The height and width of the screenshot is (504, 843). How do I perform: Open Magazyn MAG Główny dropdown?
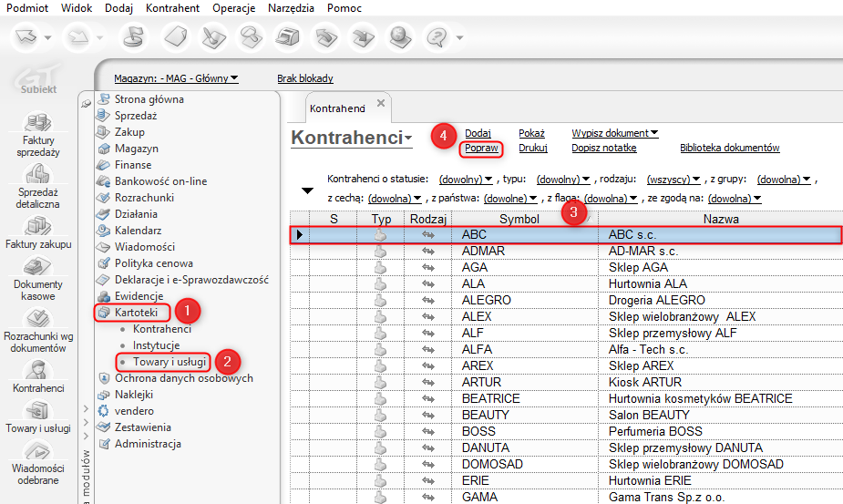click(176, 78)
